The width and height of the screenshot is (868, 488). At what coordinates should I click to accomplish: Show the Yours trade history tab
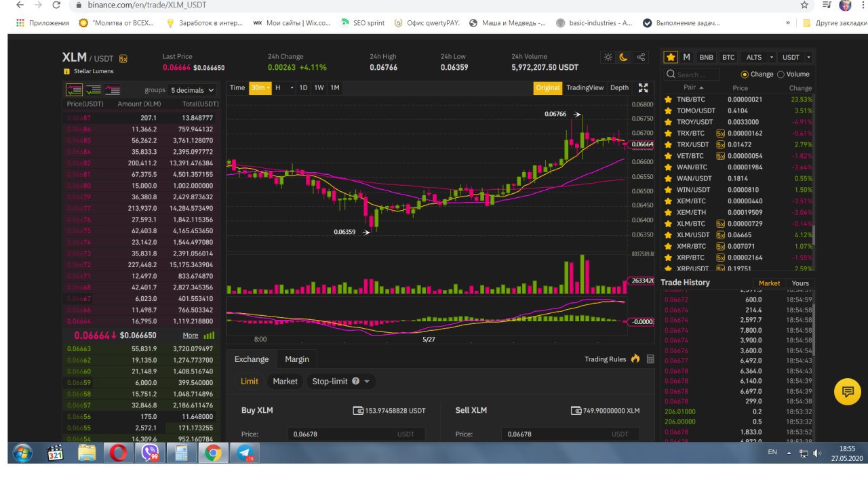click(x=800, y=283)
